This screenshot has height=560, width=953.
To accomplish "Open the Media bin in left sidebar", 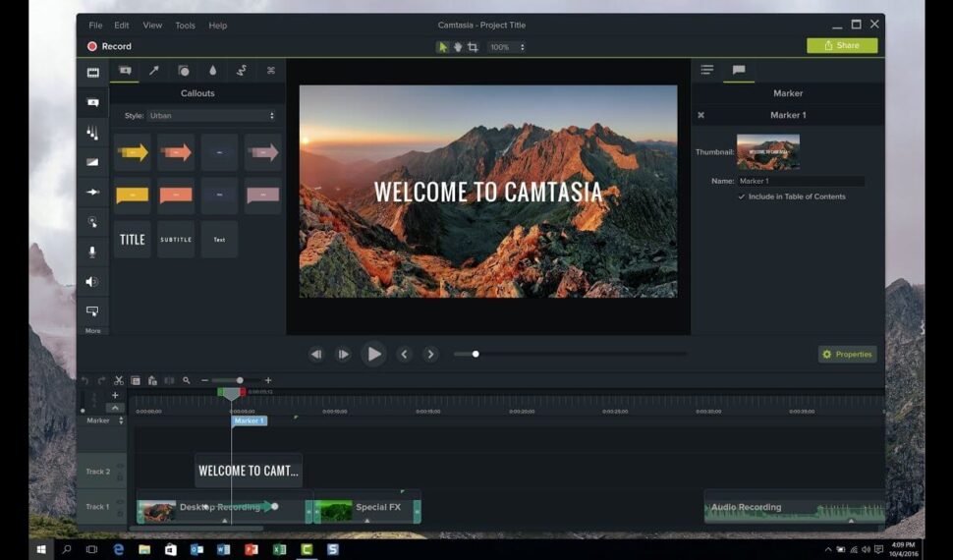I will click(92, 73).
